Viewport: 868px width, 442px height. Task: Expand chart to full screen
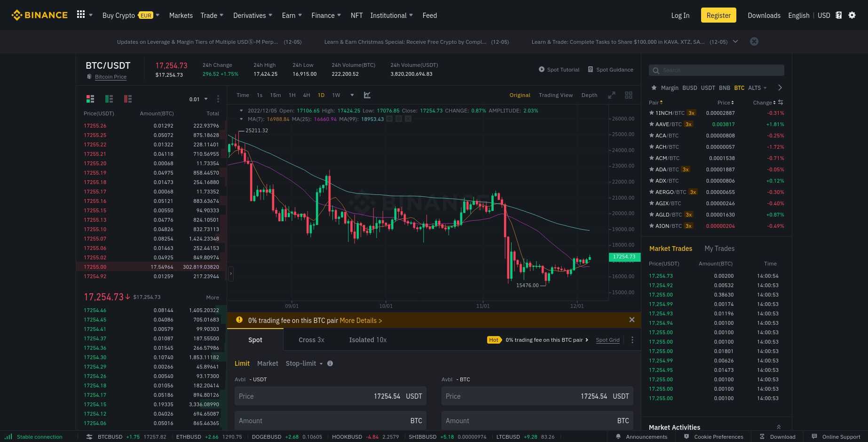point(612,95)
